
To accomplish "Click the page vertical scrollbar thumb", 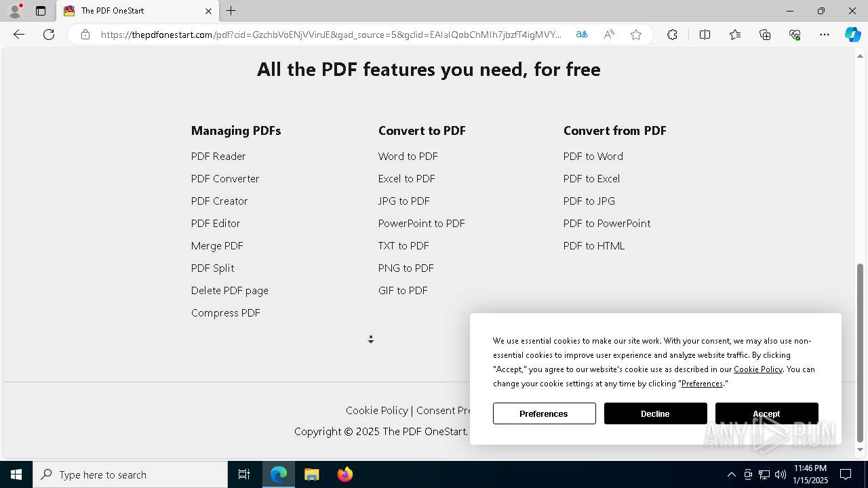I will pos(861,352).
